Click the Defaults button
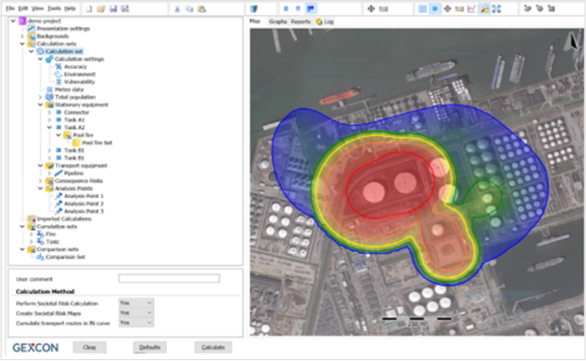The width and height of the screenshot is (586, 361). tap(150, 347)
